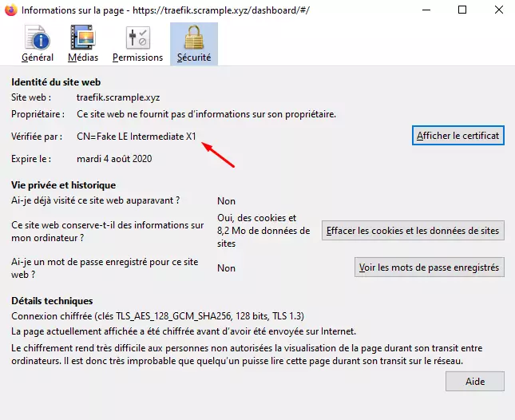The image size is (515, 420).
Task: Click the 'Détails techniques' heading
Action: pos(52,301)
